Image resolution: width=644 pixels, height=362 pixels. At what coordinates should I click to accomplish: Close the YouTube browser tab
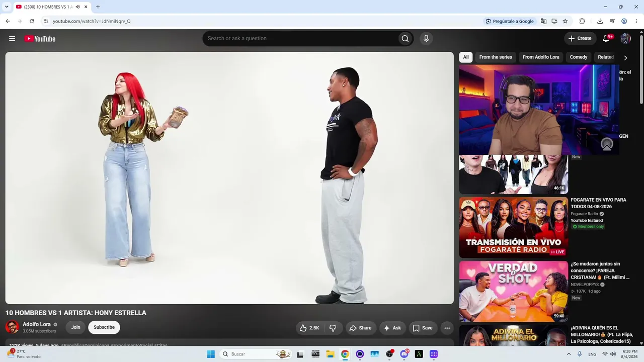pos(86,7)
